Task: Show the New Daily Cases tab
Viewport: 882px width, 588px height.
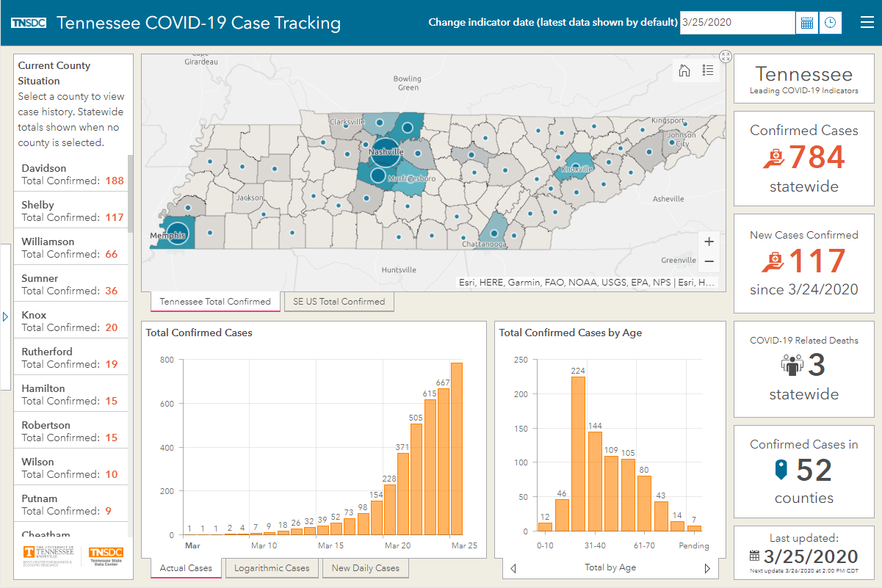Action: coord(365,568)
